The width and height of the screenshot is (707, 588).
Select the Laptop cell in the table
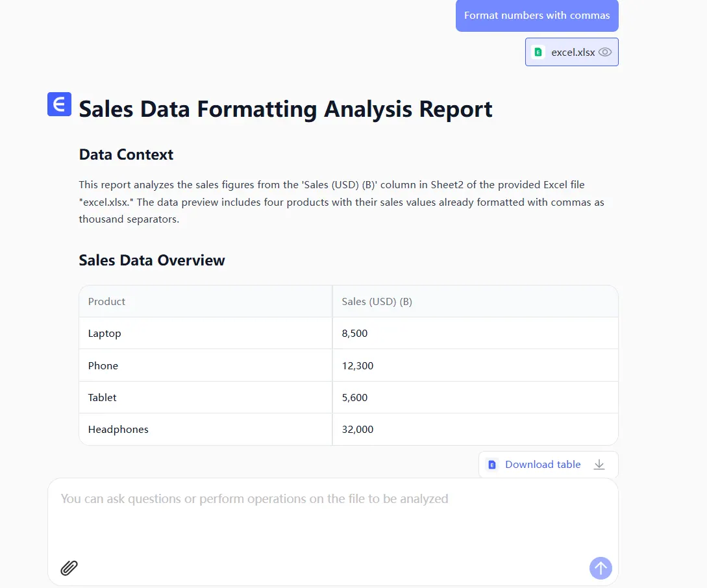click(x=105, y=334)
